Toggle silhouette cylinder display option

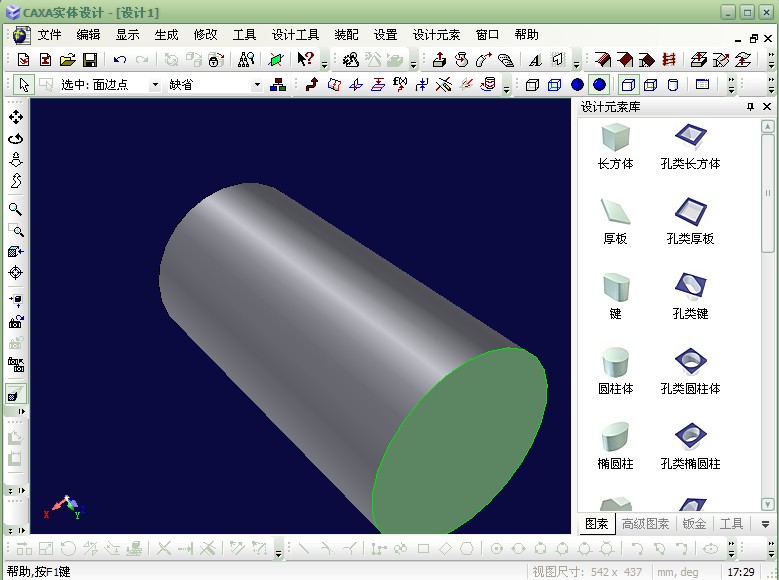pos(673,85)
